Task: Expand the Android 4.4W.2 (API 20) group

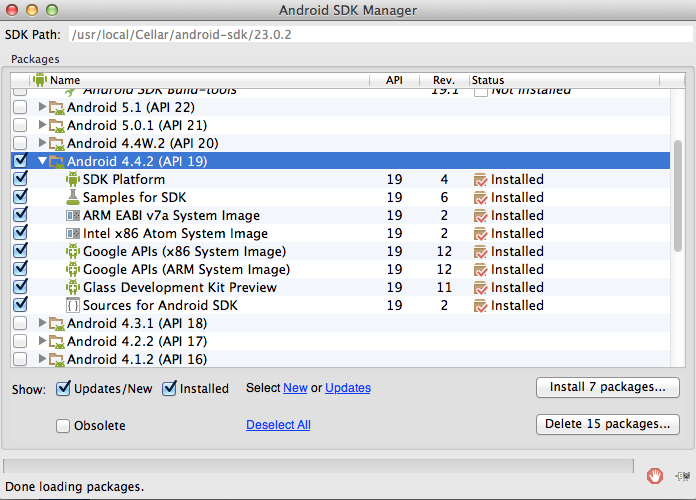Action: tap(43, 143)
